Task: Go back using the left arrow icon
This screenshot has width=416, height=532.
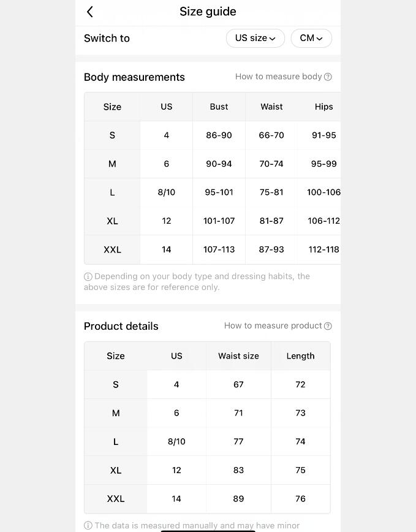Action: (x=90, y=12)
